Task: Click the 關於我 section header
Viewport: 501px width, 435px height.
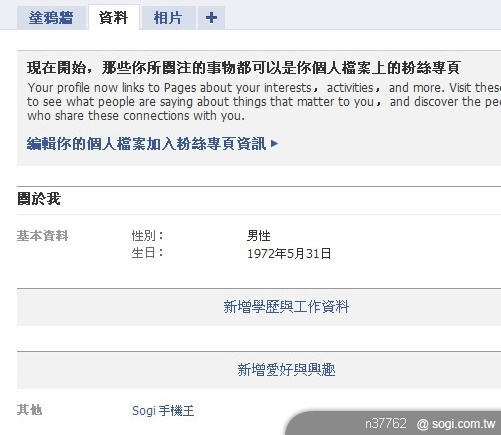Action: (39, 199)
